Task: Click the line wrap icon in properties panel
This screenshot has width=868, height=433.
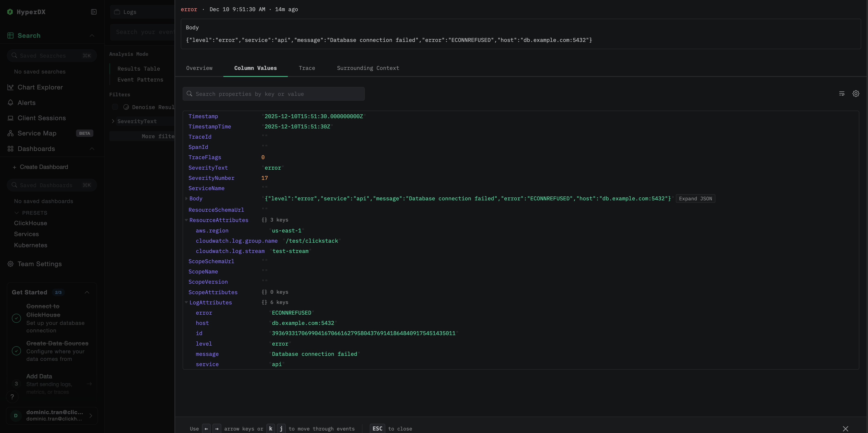Action: coord(841,94)
